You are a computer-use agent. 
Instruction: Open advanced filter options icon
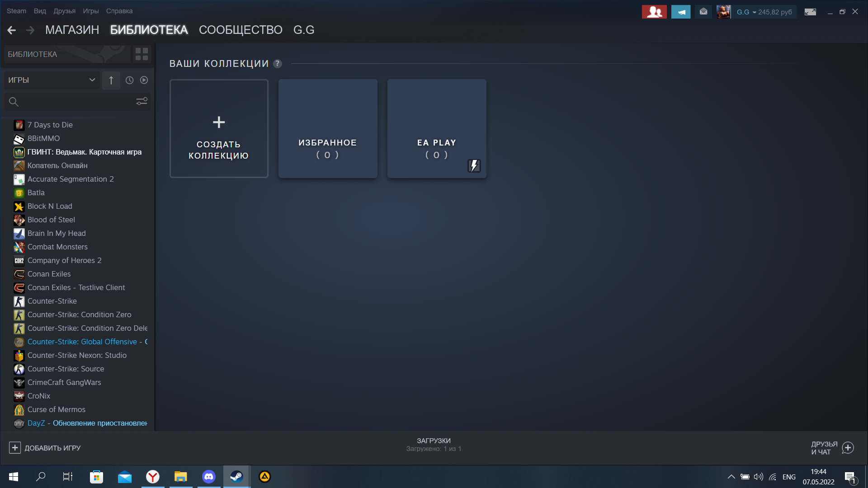click(142, 102)
